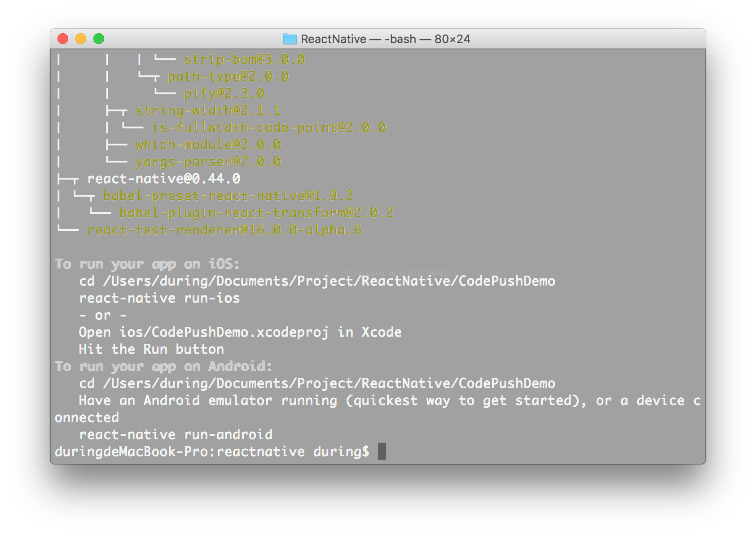Click the cd CodePushDemo line under Android
The image size is (756, 536).
point(317,383)
